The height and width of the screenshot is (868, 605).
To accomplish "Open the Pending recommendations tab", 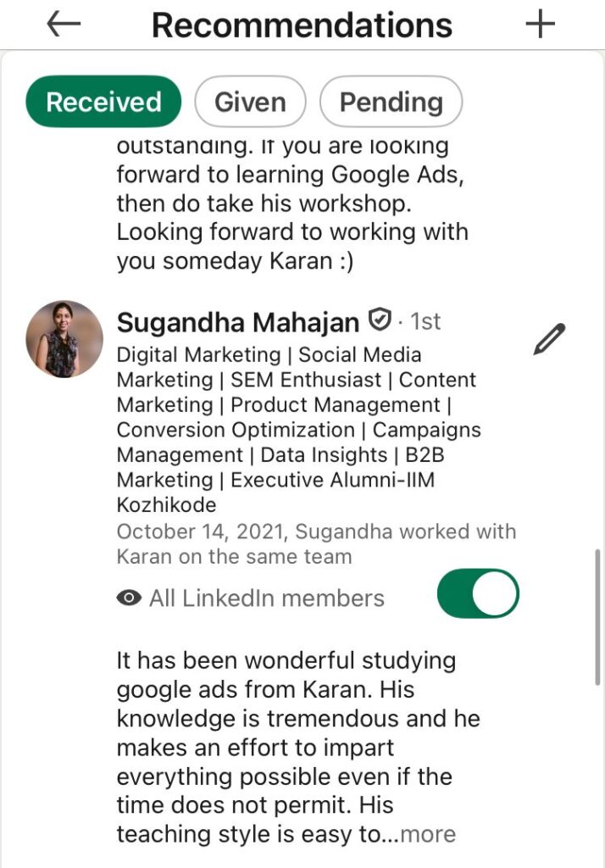I will point(391,102).
